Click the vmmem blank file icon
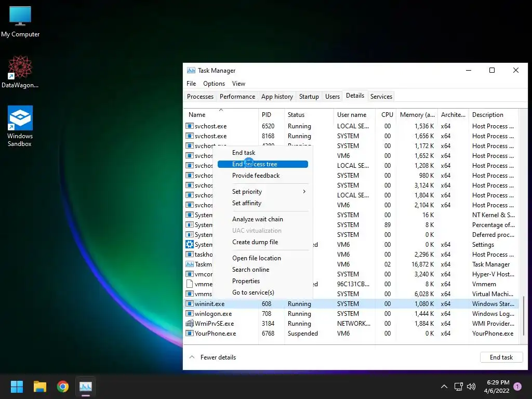532x399 pixels. 189,284
